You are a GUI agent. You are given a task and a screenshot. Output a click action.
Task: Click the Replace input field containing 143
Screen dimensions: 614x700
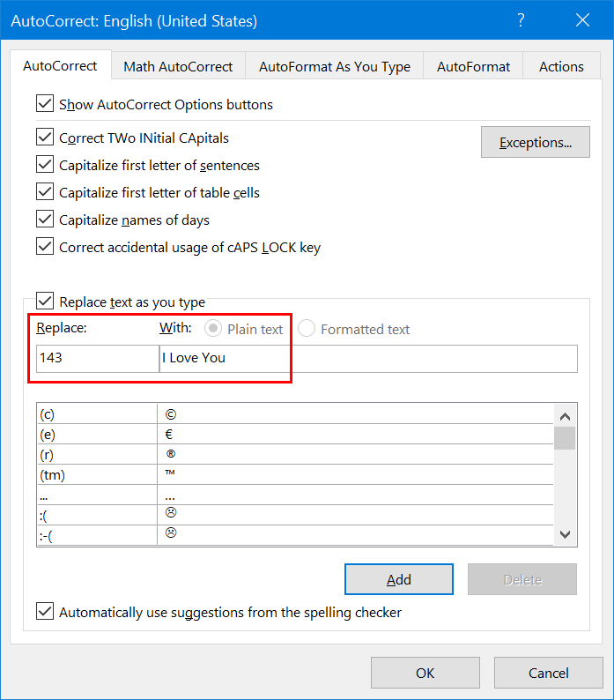[97, 358]
